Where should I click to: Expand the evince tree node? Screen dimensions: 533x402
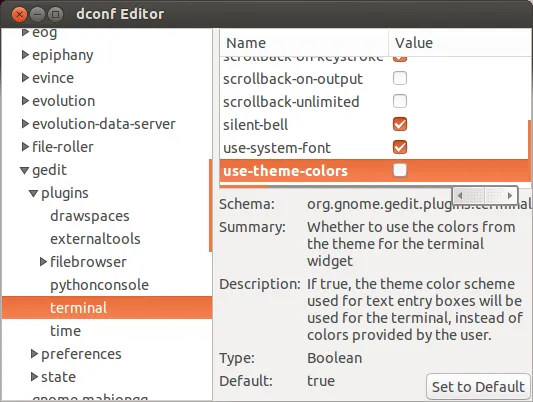(25, 78)
